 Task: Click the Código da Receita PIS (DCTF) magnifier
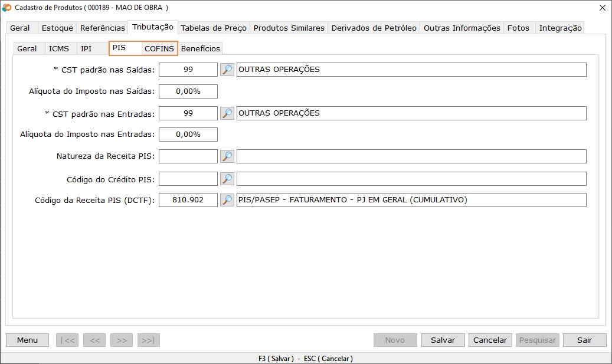tap(227, 200)
